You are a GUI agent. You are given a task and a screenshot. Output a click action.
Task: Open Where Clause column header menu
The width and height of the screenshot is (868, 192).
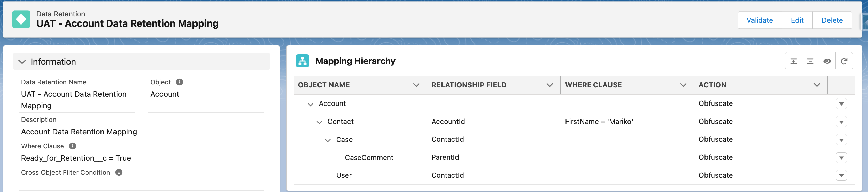point(683,85)
